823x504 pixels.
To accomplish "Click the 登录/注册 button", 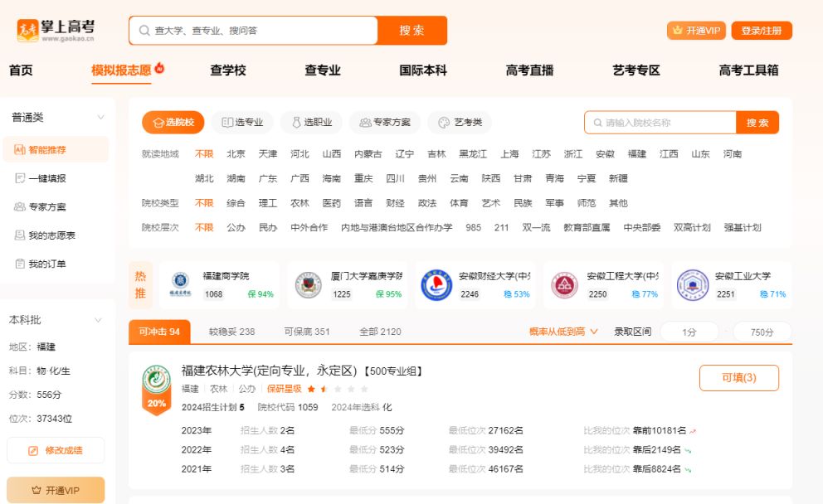I will (x=762, y=31).
